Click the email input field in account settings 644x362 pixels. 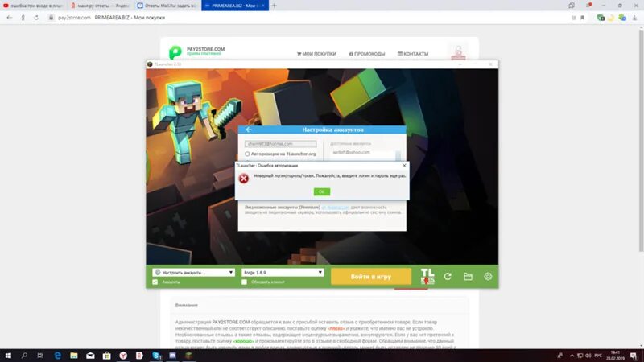[280, 144]
